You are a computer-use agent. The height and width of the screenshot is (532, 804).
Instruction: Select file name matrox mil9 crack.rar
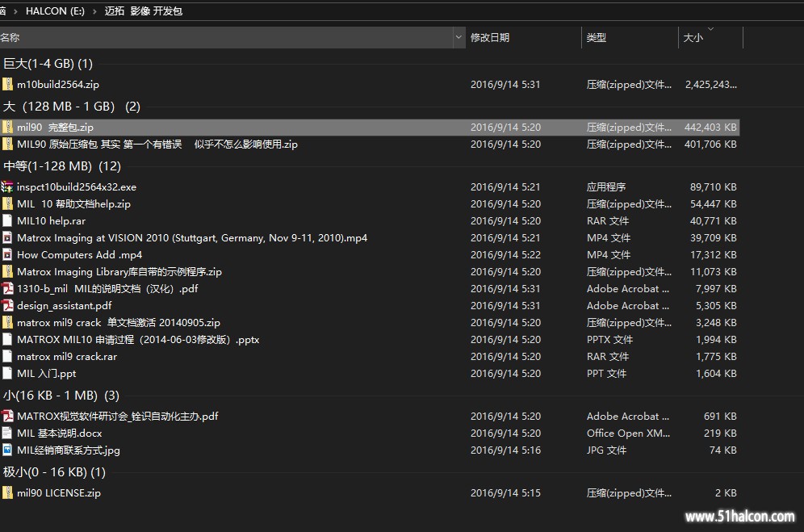pos(67,356)
